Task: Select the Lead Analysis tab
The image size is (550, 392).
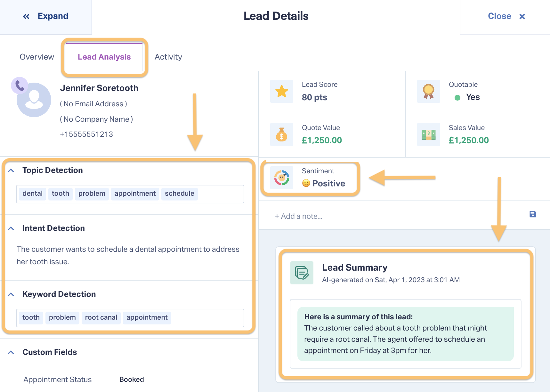Action: (104, 57)
